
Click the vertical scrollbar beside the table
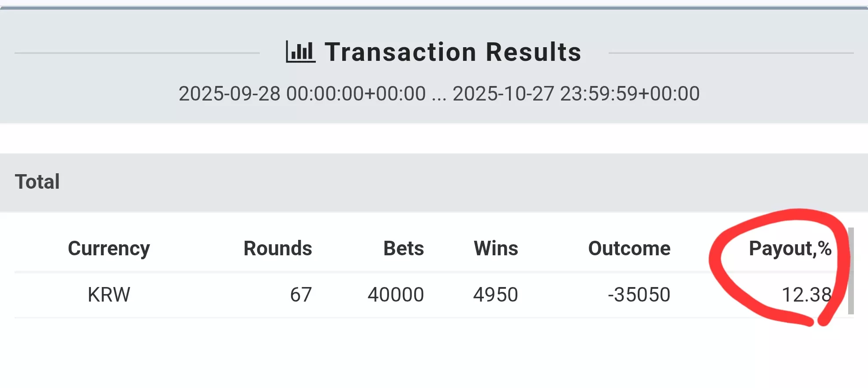tap(851, 271)
